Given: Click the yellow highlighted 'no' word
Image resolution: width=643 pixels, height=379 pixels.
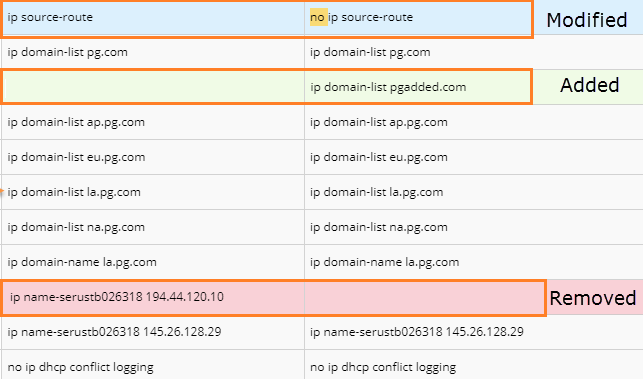Looking at the screenshot, I should click(x=318, y=17).
